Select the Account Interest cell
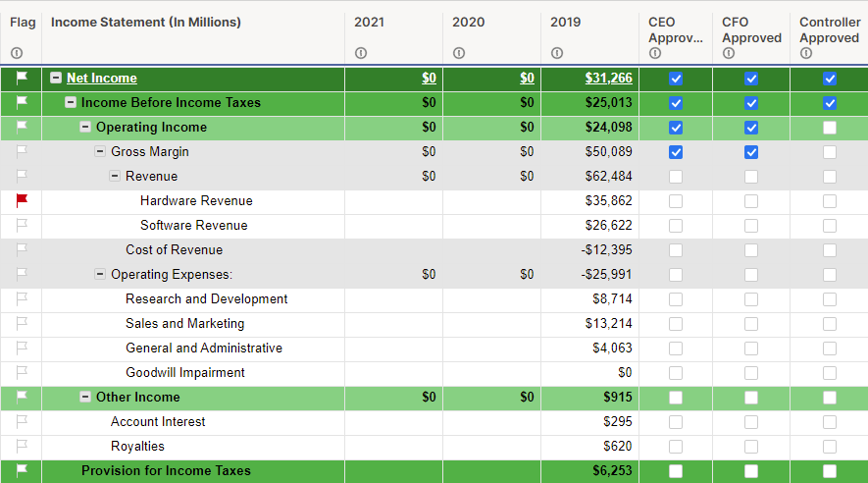Screen dimensions: 868x483 (x=193, y=421)
